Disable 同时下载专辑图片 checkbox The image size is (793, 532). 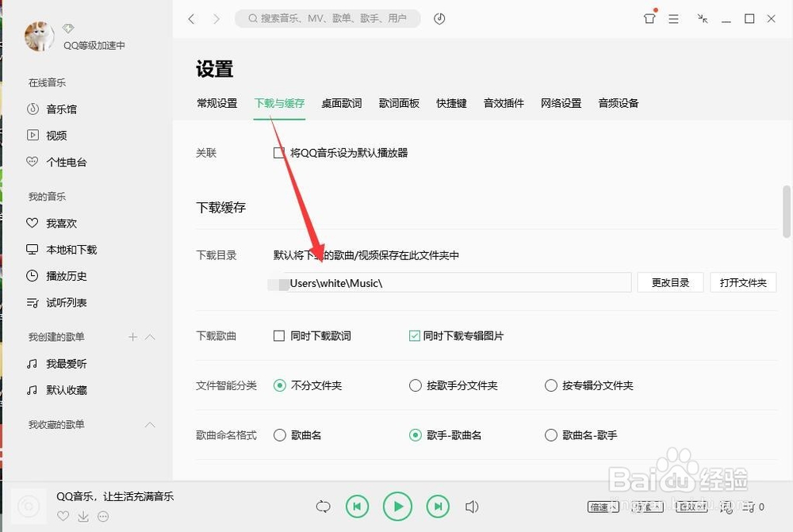[414, 335]
